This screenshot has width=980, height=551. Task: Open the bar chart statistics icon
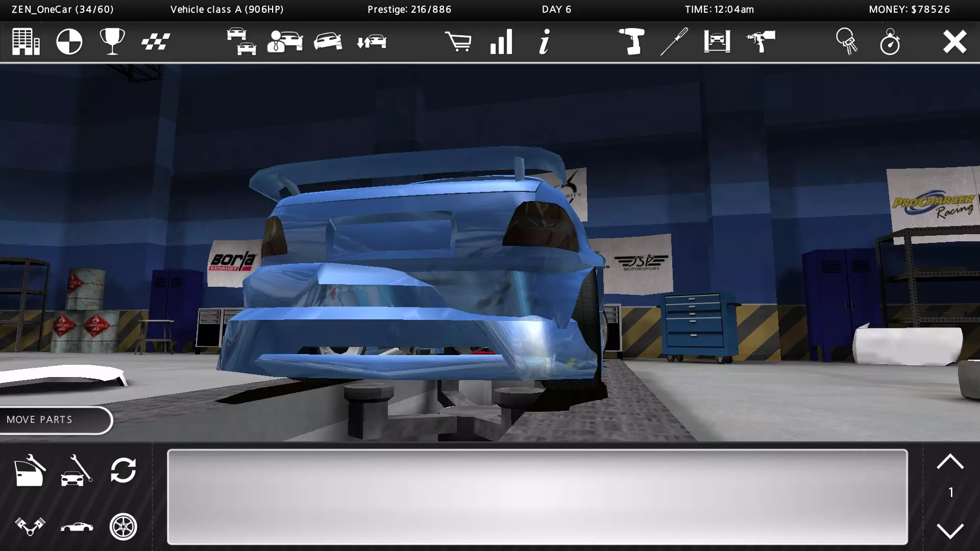tap(501, 41)
